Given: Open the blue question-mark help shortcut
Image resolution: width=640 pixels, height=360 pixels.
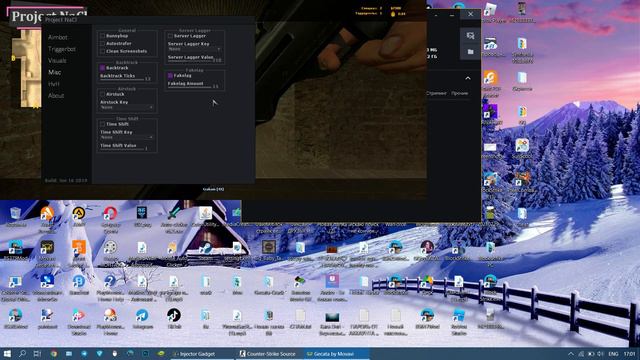Looking at the screenshot, I should point(110,281).
